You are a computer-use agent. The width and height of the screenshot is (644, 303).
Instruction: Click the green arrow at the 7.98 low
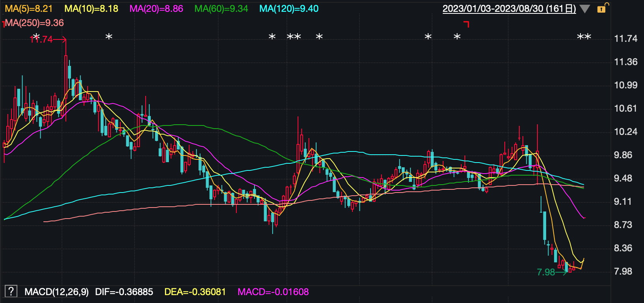tap(561, 272)
